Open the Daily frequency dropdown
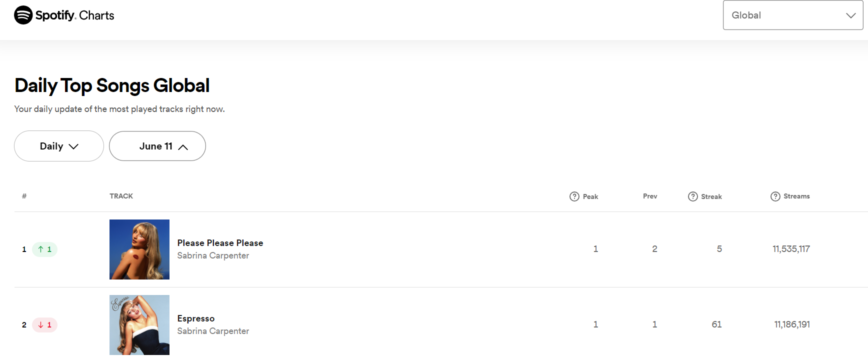Viewport: 868px width, 359px height. [59, 146]
